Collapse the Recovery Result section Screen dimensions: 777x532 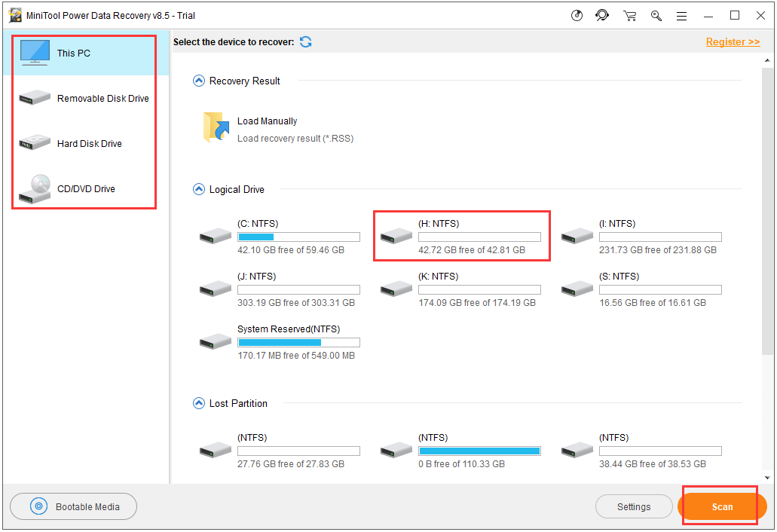[198, 80]
